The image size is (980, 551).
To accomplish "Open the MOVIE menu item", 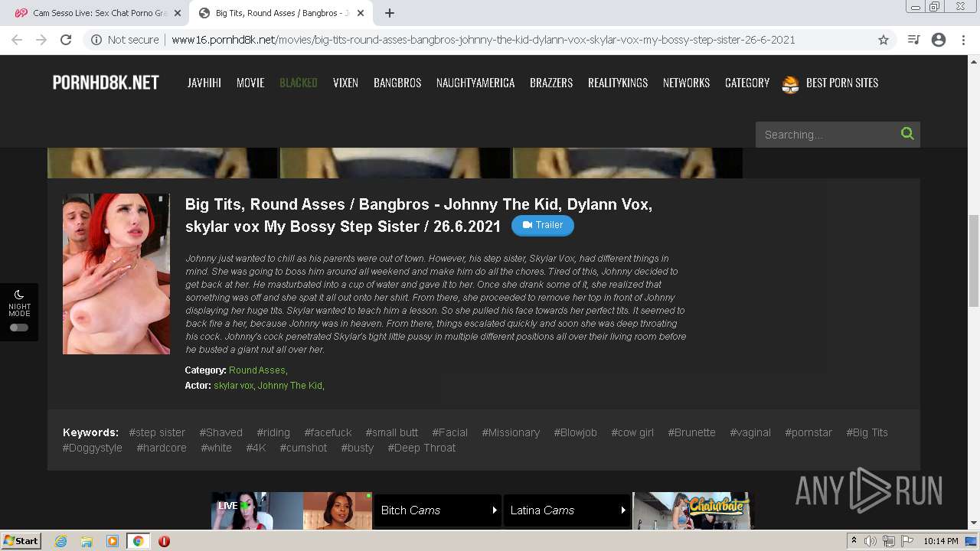I will (x=250, y=83).
